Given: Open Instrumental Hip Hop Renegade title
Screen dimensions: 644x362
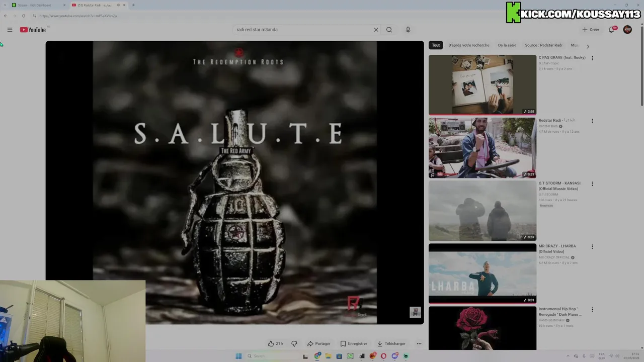Looking at the screenshot, I should tap(560, 312).
